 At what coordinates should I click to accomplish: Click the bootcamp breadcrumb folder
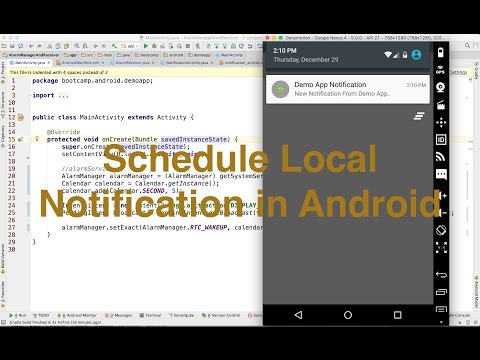[x=147, y=55]
